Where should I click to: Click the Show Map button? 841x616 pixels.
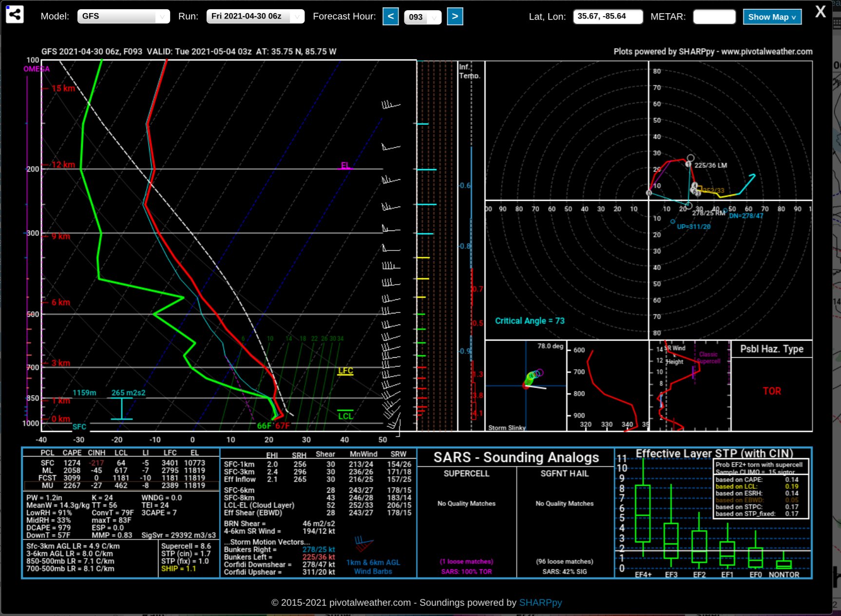[x=772, y=17]
